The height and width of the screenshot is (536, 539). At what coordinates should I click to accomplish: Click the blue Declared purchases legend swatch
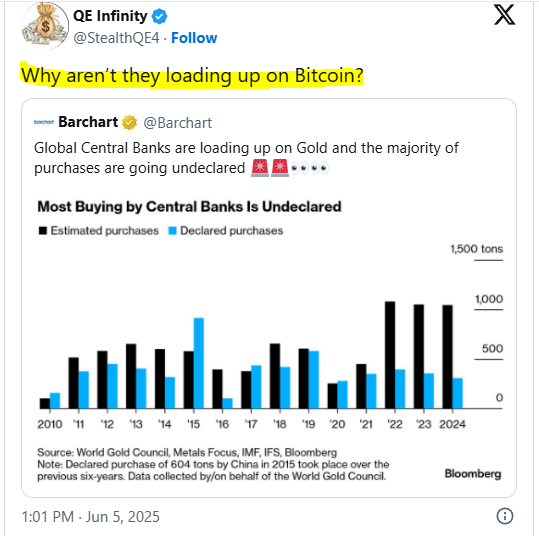pyautogui.click(x=172, y=230)
